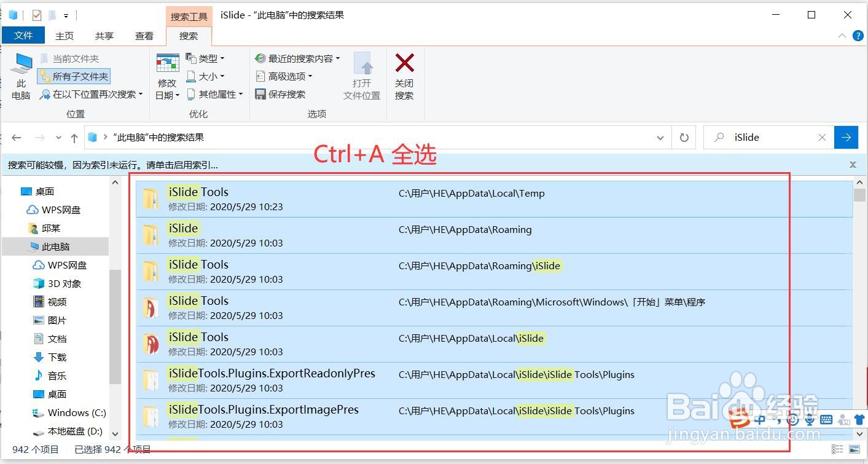Select 3D 对象 in navigation pane
Screen dimensions: 868x464
coord(57,283)
